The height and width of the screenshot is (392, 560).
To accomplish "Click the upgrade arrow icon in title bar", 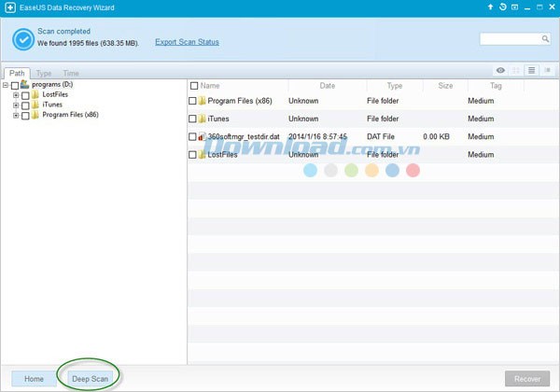I will point(490,7).
